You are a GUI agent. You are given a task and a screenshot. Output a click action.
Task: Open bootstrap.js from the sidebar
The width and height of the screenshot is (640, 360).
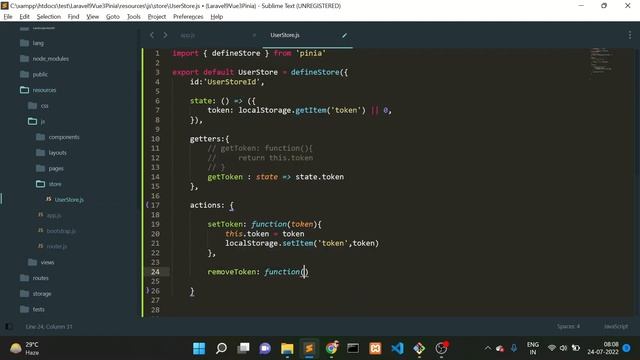tap(61, 231)
